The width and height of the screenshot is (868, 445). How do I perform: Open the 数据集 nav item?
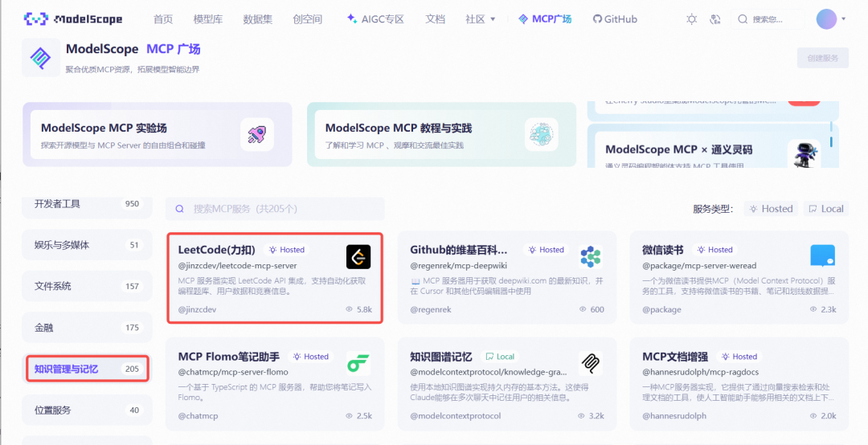pyautogui.click(x=257, y=19)
